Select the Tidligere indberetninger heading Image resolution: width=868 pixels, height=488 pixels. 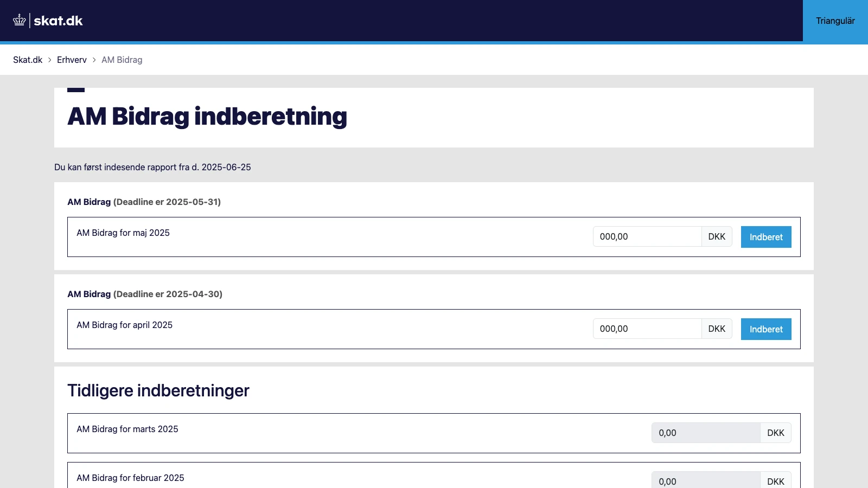click(158, 390)
